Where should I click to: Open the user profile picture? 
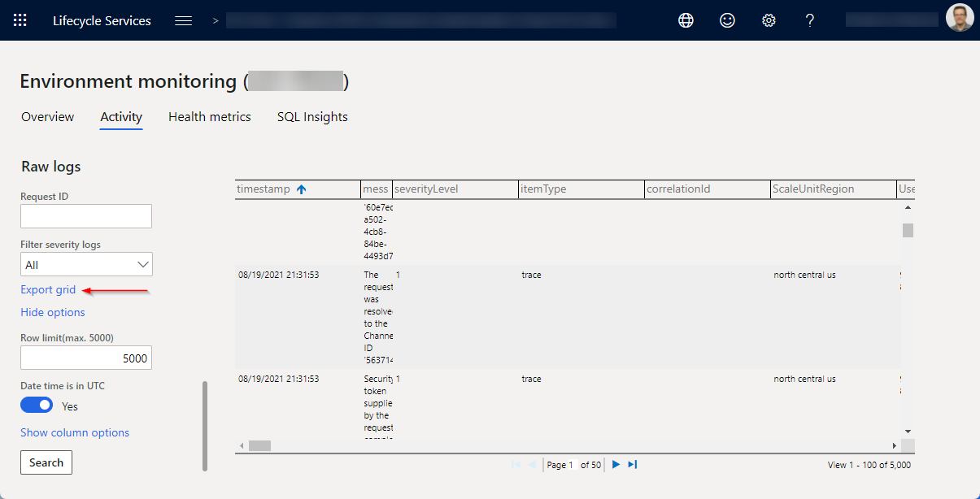[960, 18]
